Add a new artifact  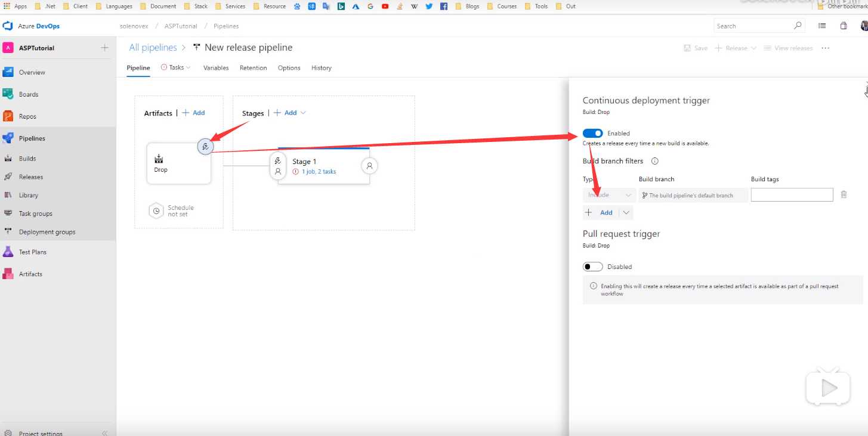point(193,113)
